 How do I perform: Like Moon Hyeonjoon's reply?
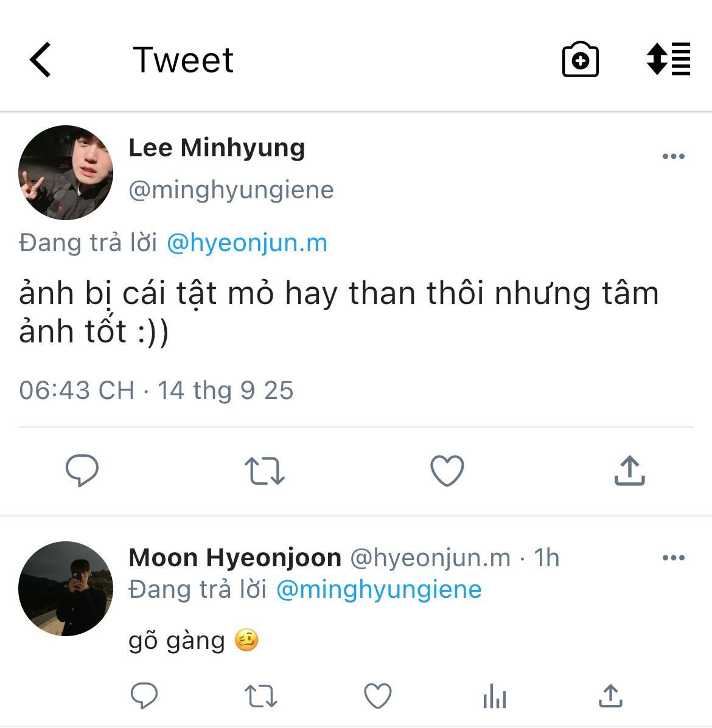pos(377,696)
